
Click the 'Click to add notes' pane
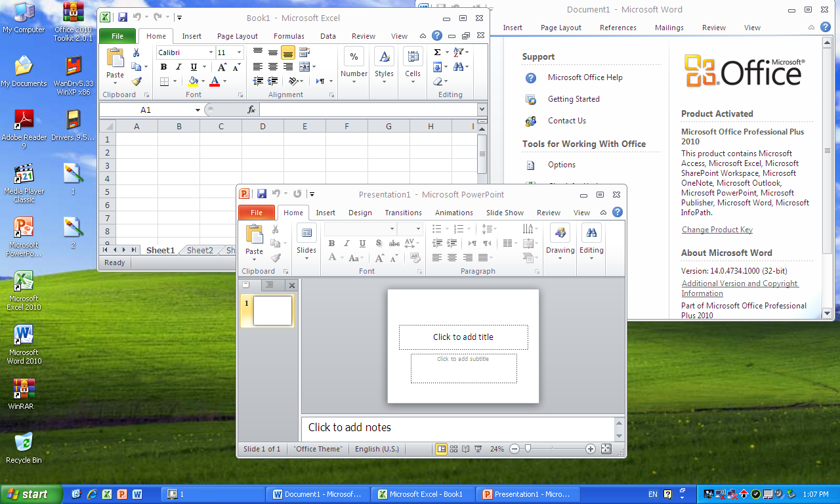[x=458, y=428]
